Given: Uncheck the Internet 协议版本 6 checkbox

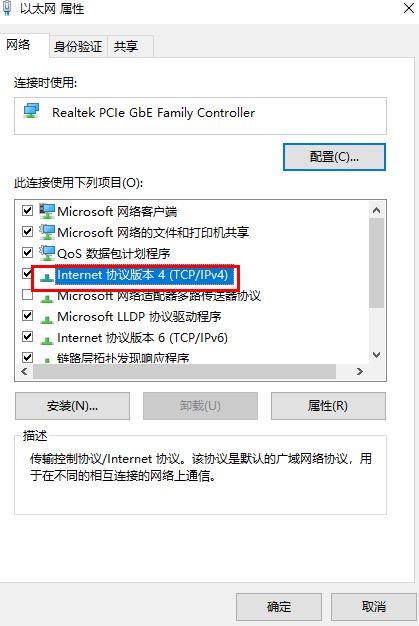Looking at the screenshot, I should [x=27, y=337].
